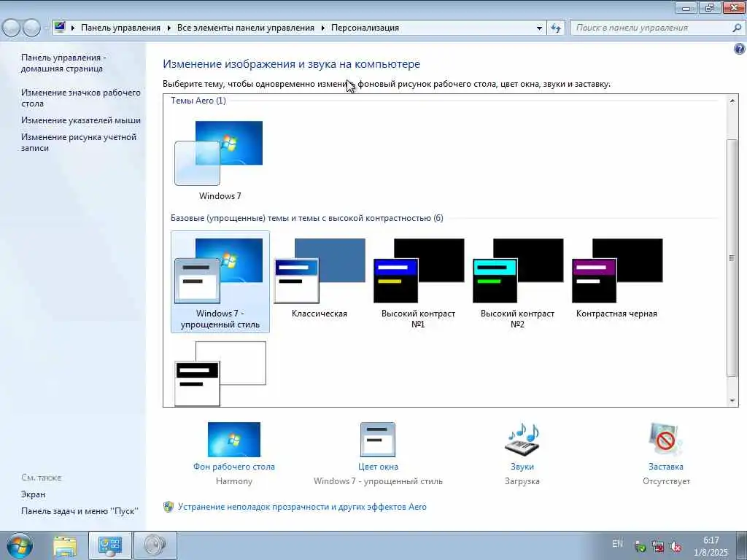Open the address bar history dropdown
Viewport: 747px width, 560px height.
tap(539, 28)
